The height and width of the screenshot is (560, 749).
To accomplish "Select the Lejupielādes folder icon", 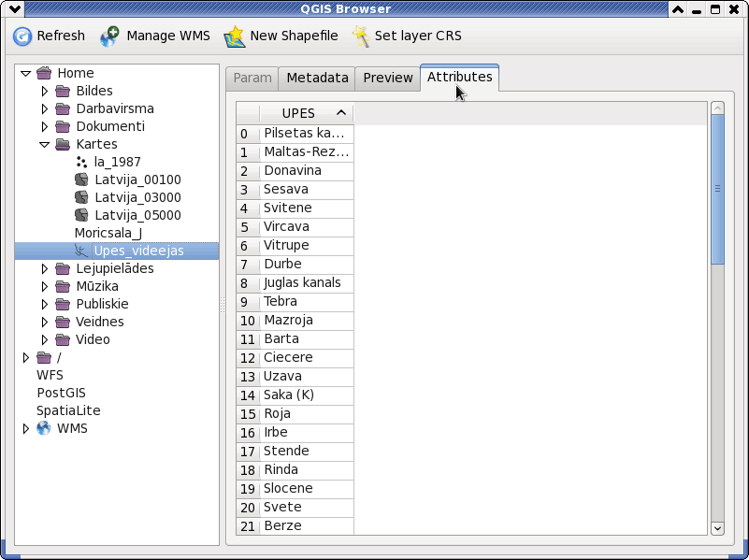I will point(63,268).
